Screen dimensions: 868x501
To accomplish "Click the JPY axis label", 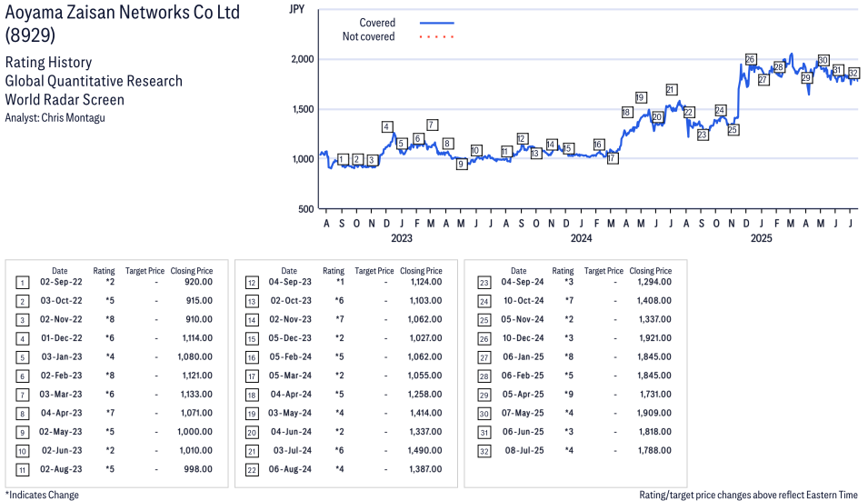I will [296, 9].
